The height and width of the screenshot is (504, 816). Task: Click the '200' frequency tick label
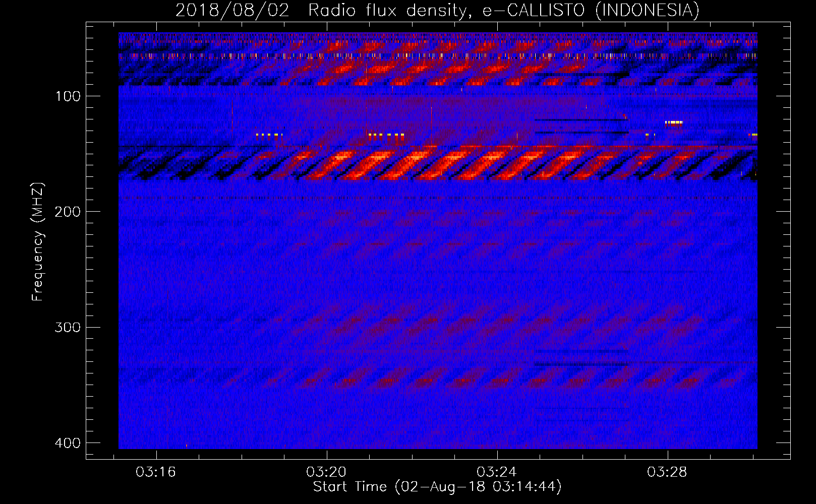[x=67, y=212]
